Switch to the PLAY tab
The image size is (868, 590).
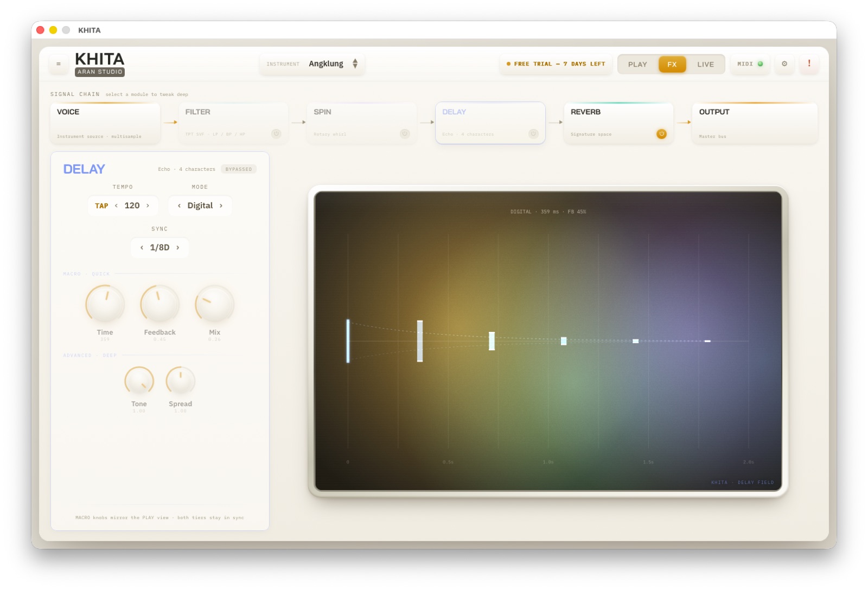click(x=637, y=64)
